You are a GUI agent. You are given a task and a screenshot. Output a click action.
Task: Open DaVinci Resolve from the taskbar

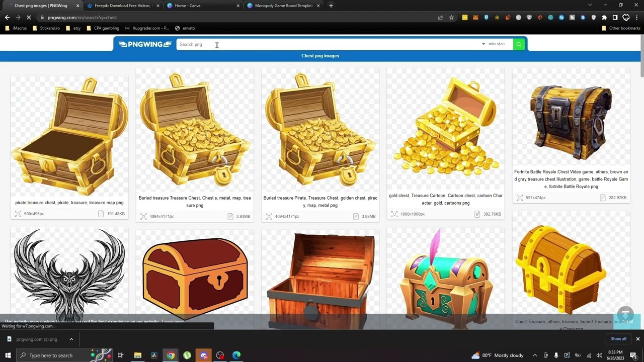click(x=154, y=355)
